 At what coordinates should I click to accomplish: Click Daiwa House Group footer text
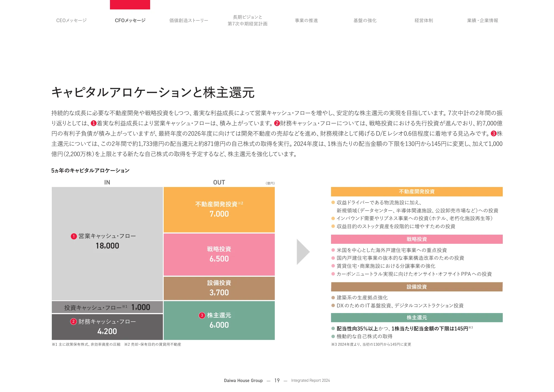(x=243, y=380)
